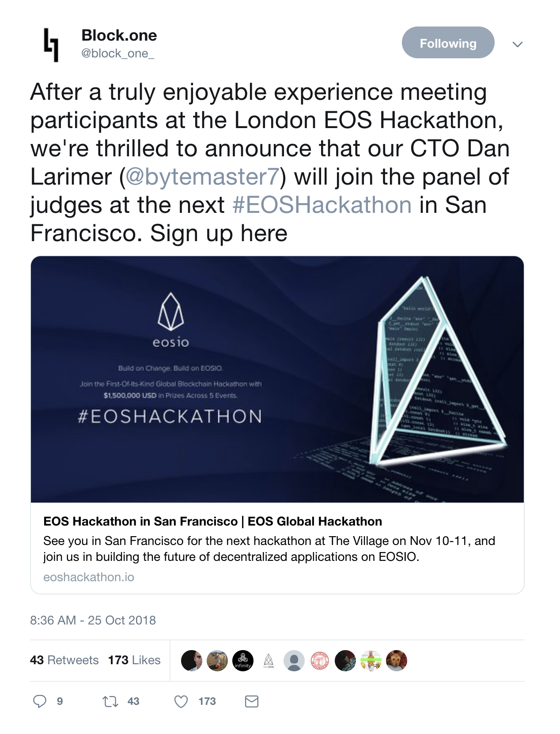Open the 8:36 AM - 25 Oct 2018 timestamp
The width and height of the screenshot is (560, 734).
(x=93, y=620)
